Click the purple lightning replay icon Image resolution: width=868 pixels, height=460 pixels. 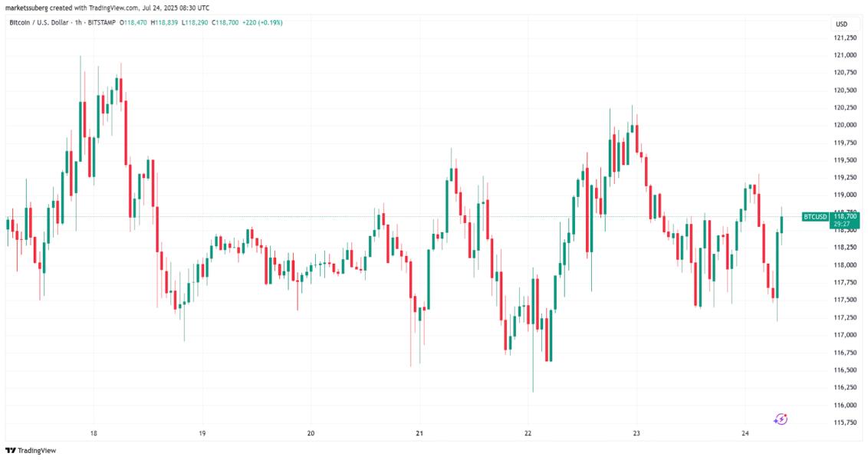coord(781,419)
